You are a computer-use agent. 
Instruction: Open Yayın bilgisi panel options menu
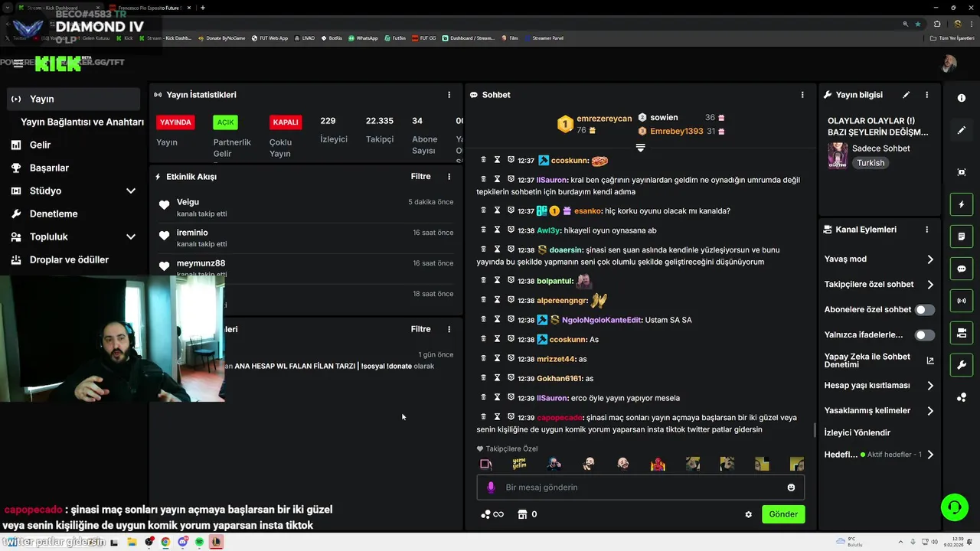coord(926,95)
